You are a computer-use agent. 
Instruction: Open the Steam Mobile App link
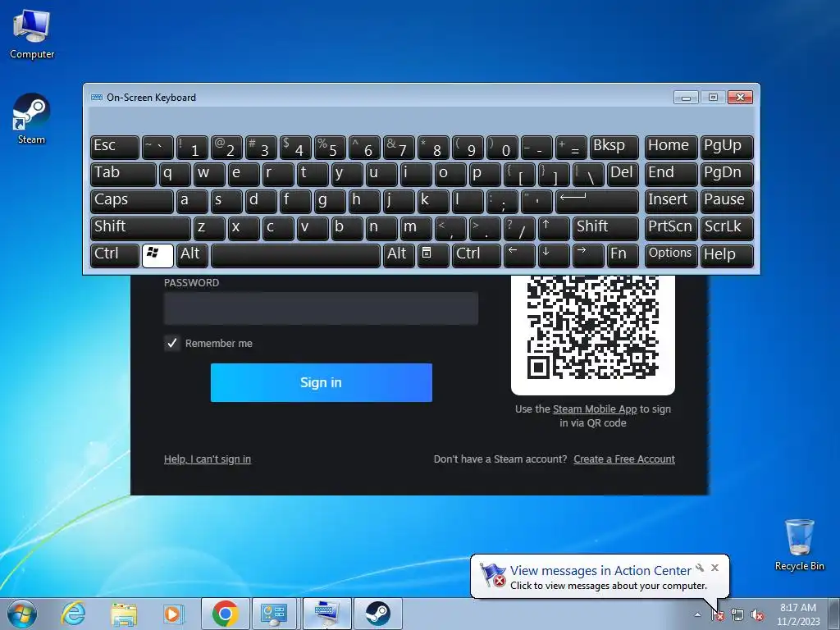click(x=595, y=409)
